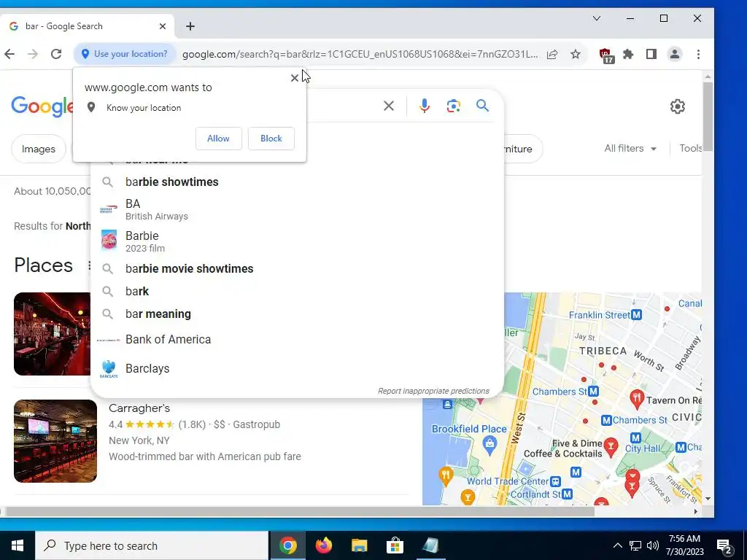Click the scroll-down arrow of page scrollbar
The image size is (747, 560).
(x=708, y=499)
